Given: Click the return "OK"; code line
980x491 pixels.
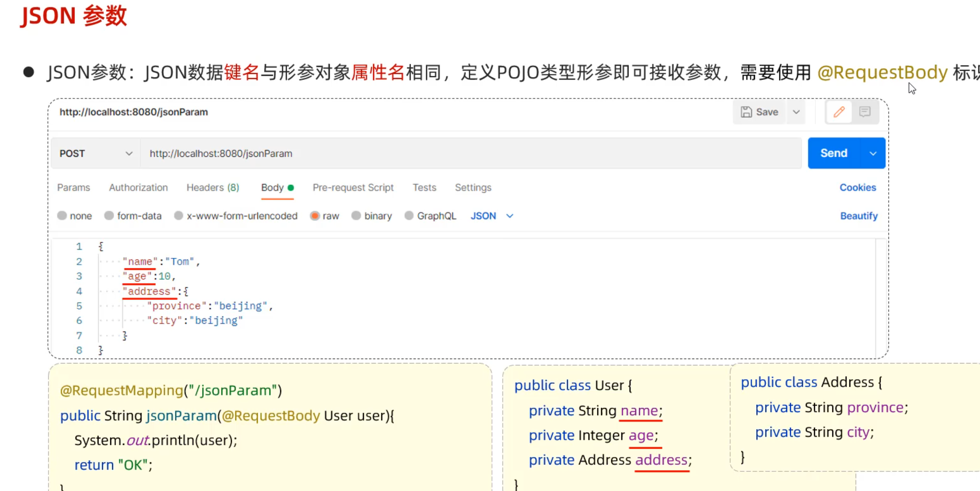Looking at the screenshot, I should (113, 465).
